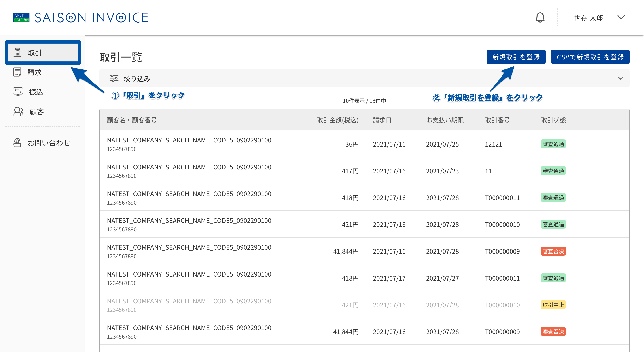This screenshot has height=352, width=644.
Task: Click customer name in the 36円 row
Action: tap(189, 140)
